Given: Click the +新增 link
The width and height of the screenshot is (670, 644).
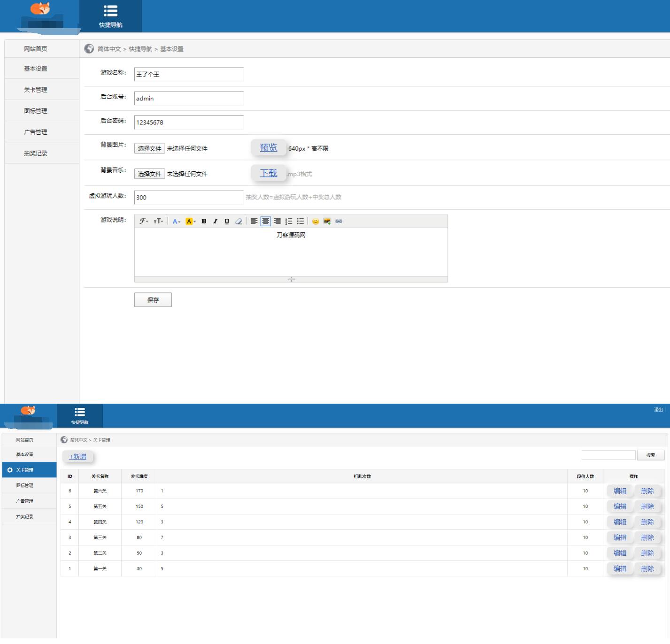Looking at the screenshot, I should tap(78, 456).
